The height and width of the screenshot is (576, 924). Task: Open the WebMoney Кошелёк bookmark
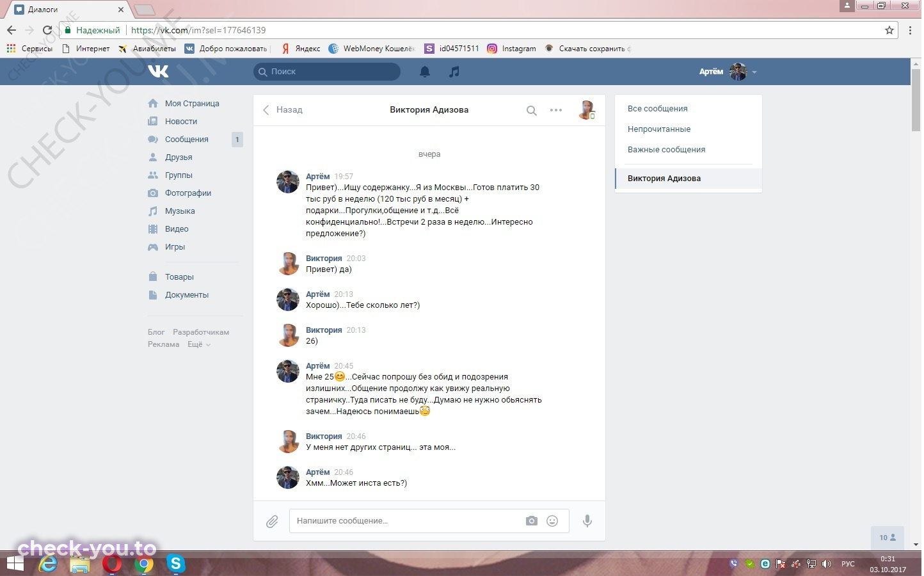coord(372,49)
